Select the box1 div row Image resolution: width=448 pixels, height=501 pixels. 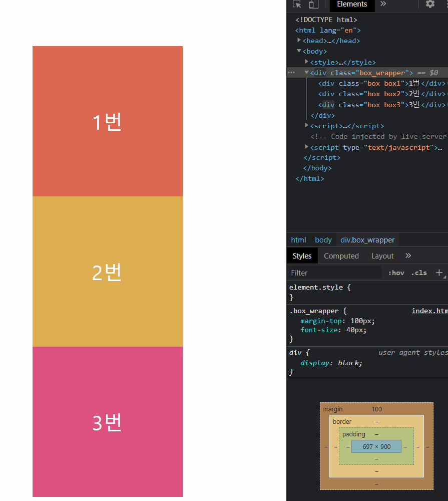(x=381, y=83)
